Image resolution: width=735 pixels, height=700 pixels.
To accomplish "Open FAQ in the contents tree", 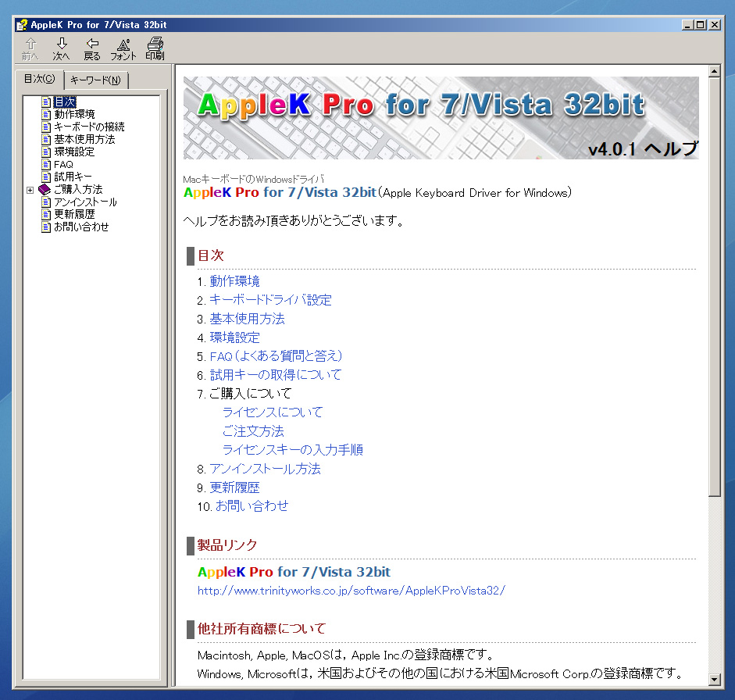I will (x=64, y=165).
